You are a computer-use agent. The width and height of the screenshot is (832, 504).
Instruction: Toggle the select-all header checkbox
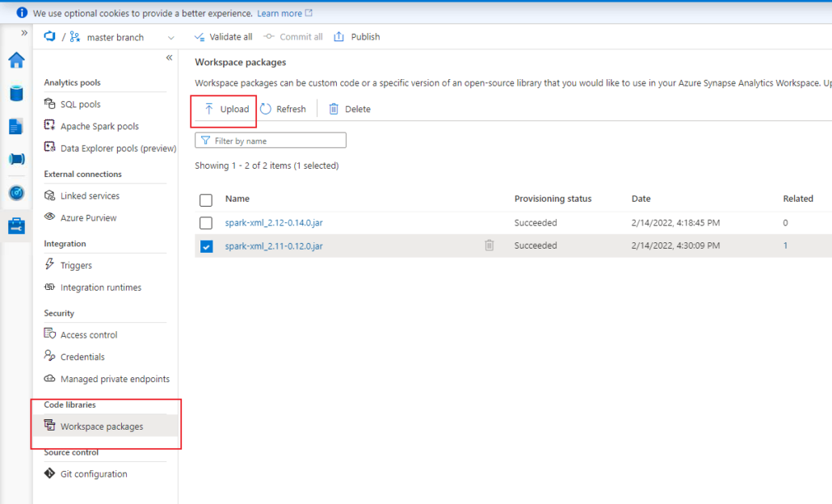click(206, 200)
